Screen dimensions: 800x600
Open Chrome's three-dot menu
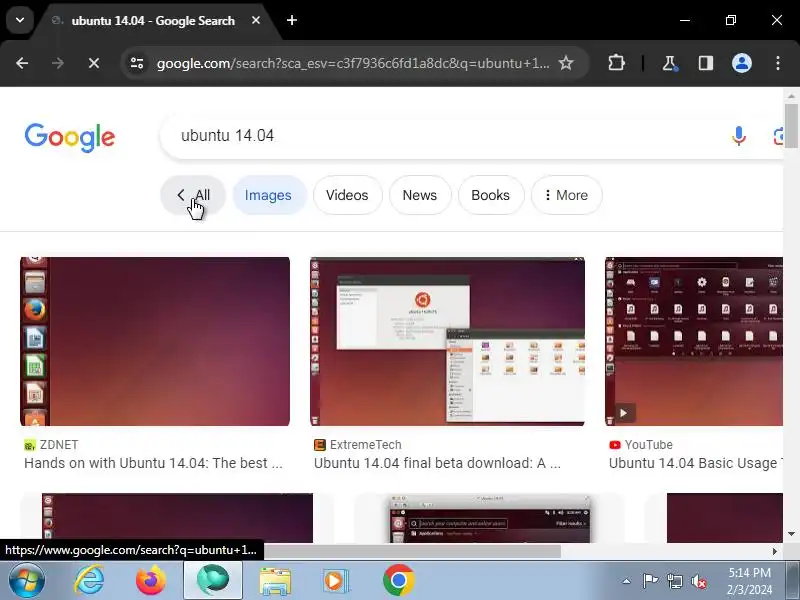point(778,63)
